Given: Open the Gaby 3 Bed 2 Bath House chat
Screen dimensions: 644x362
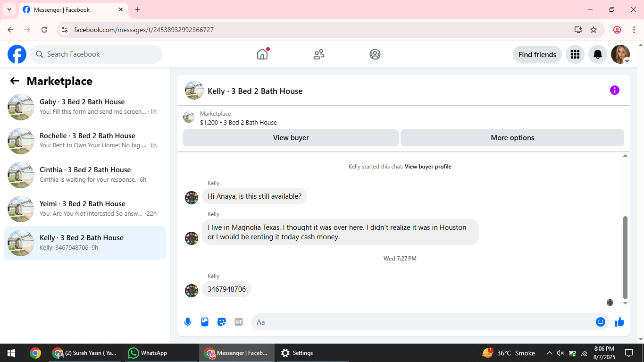Looking at the screenshot, I should (x=85, y=107).
